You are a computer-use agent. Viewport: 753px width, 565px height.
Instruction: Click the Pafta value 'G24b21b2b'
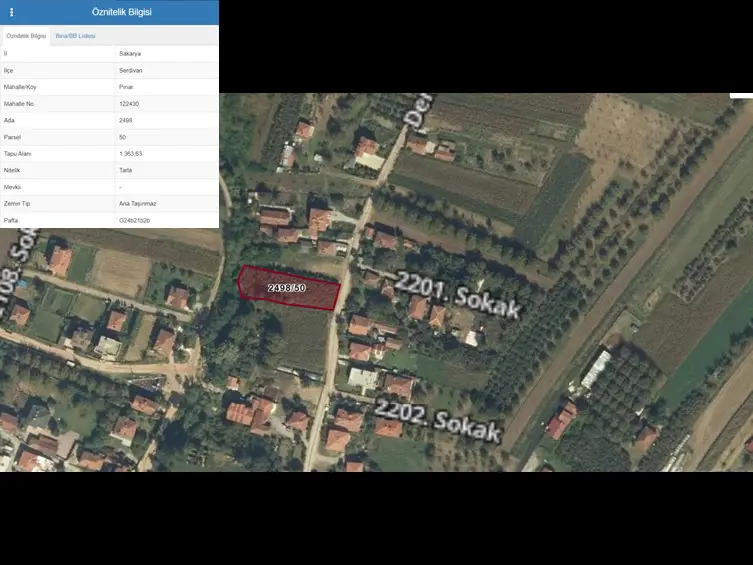click(134, 221)
